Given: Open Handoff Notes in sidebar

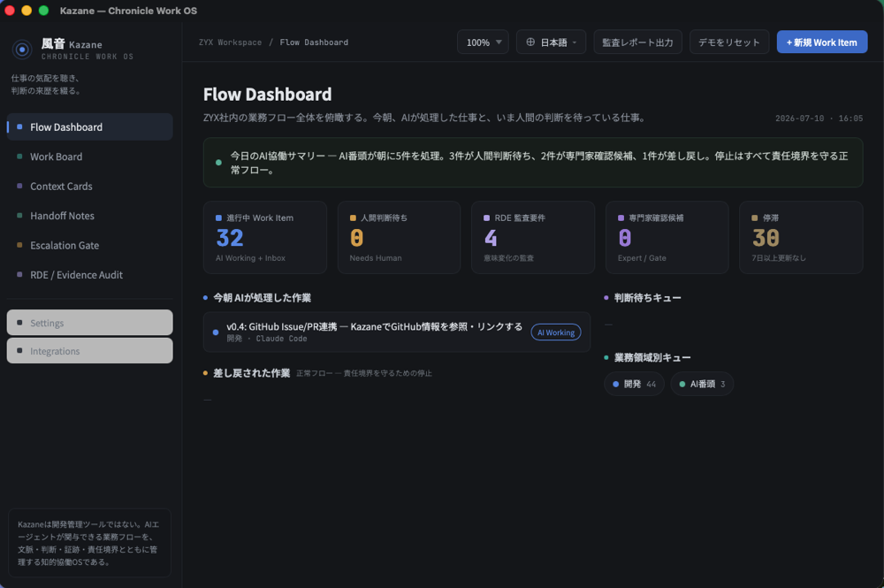Looking at the screenshot, I should (89, 216).
